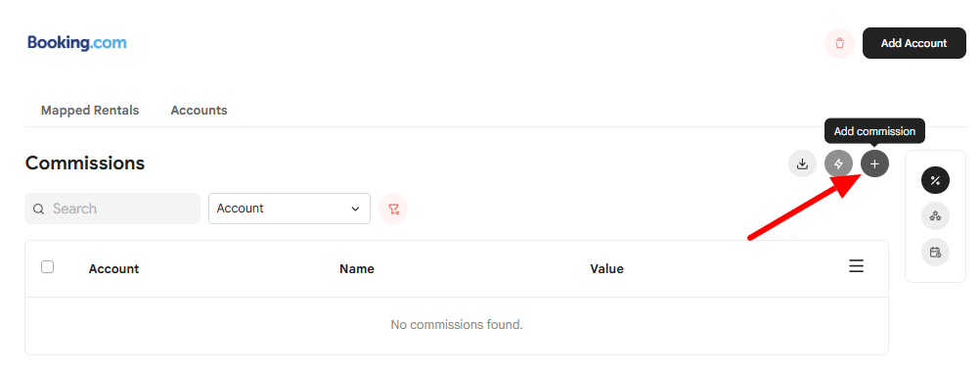
Task: Sort by the Value column header
Action: click(x=606, y=269)
